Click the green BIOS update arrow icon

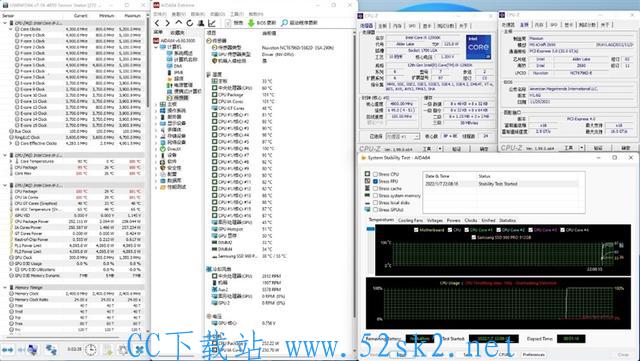point(251,23)
